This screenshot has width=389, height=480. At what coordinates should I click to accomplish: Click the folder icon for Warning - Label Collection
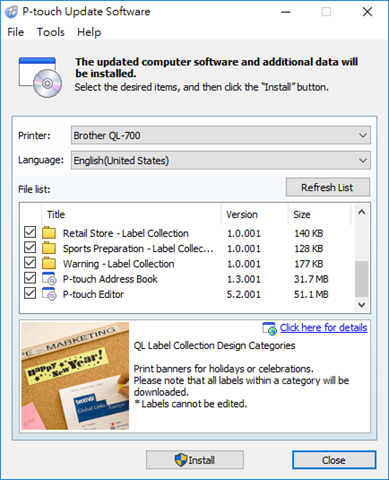click(x=49, y=263)
